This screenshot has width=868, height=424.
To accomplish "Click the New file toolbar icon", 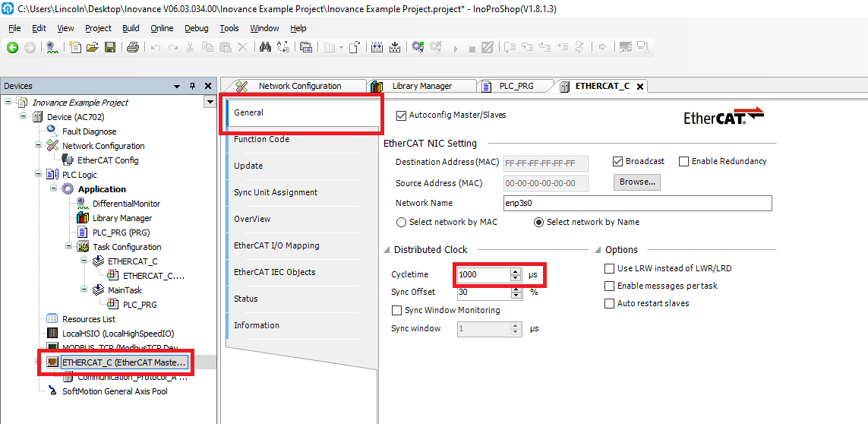I will pyautogui.click(x=75, y=47).
